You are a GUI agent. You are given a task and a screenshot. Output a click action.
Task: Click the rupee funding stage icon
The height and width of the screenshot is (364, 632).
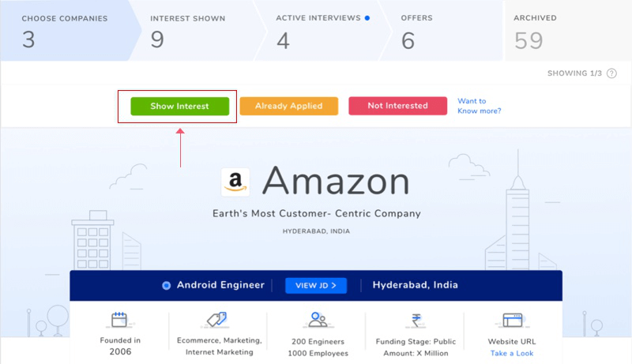416,321
